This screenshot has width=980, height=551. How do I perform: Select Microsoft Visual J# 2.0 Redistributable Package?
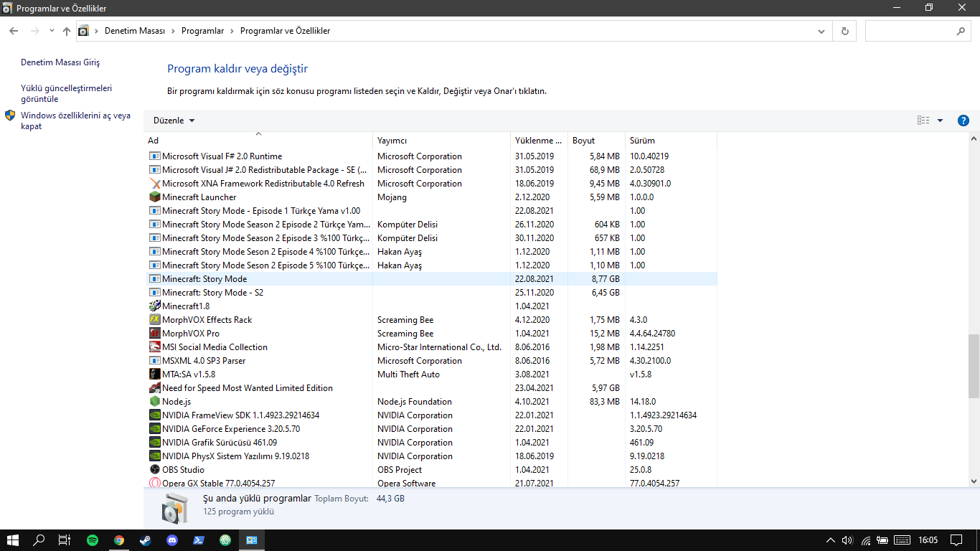(432, 170)
